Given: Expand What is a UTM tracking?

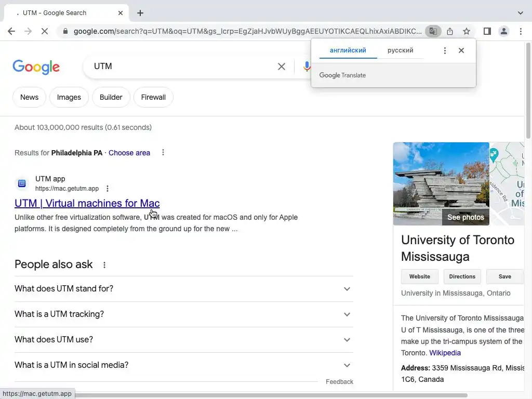Looking at the screenshot, I should 183,314.
